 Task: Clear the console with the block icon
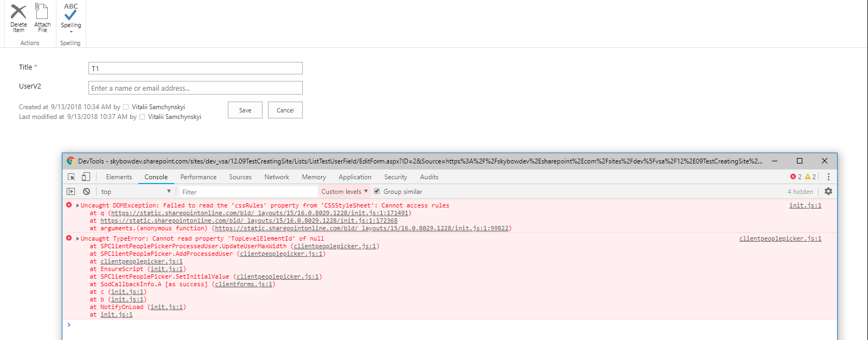tap(86, 192)
